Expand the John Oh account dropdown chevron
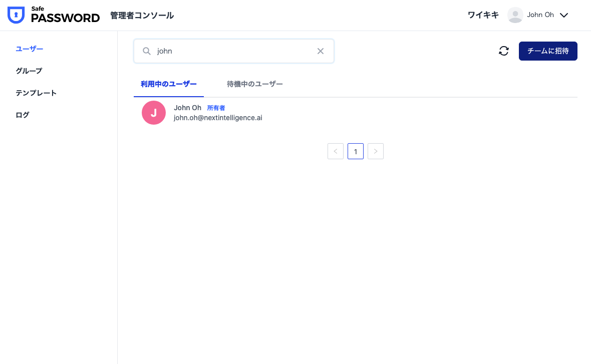The image size is (591, 364). [564, 15]
